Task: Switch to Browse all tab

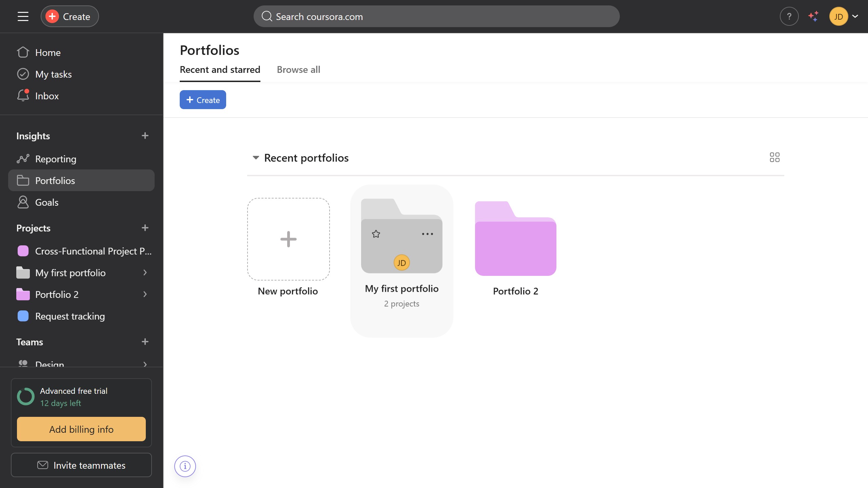Action: [x=298, y=70]
